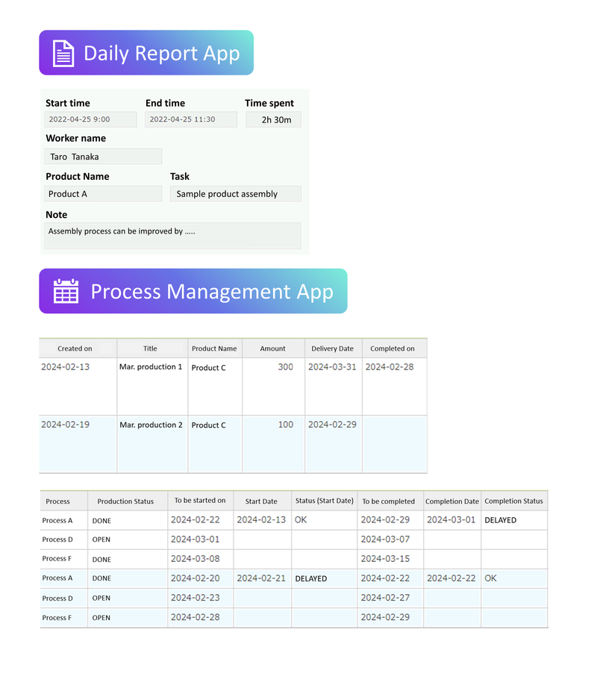Screen dimensions: 597x700
Task: Select the Mar. production 2 title cell
Action: click(x=151, y=425)
